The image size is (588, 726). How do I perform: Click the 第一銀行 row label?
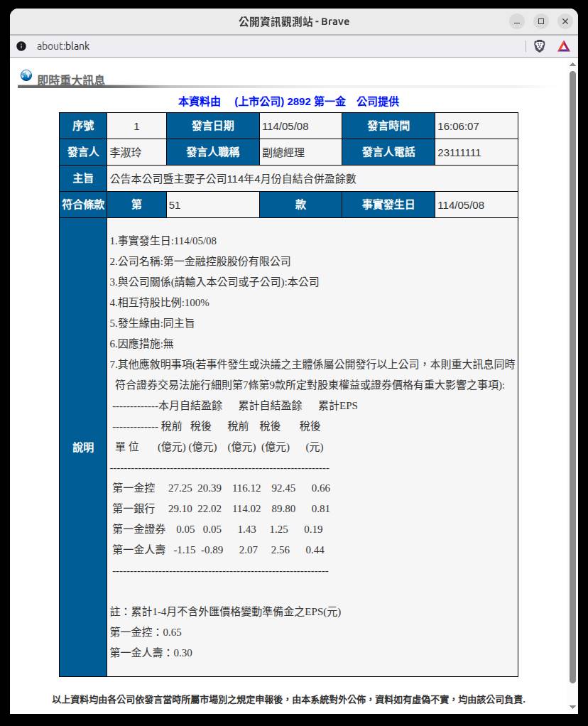[x=134, y=509]
